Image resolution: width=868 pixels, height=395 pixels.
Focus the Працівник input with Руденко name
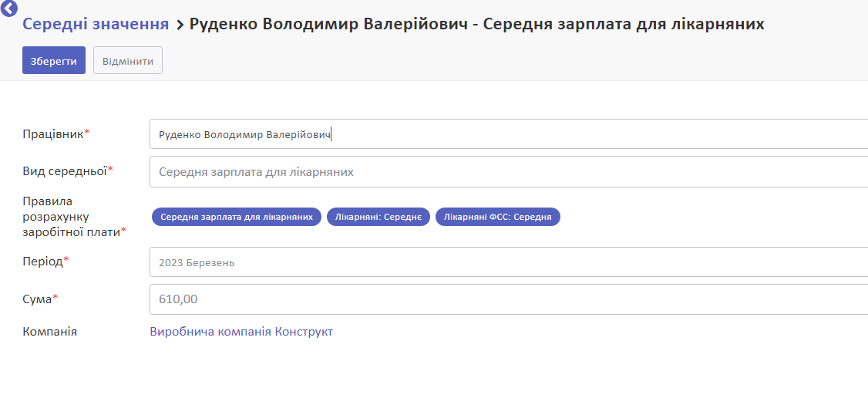509,134
